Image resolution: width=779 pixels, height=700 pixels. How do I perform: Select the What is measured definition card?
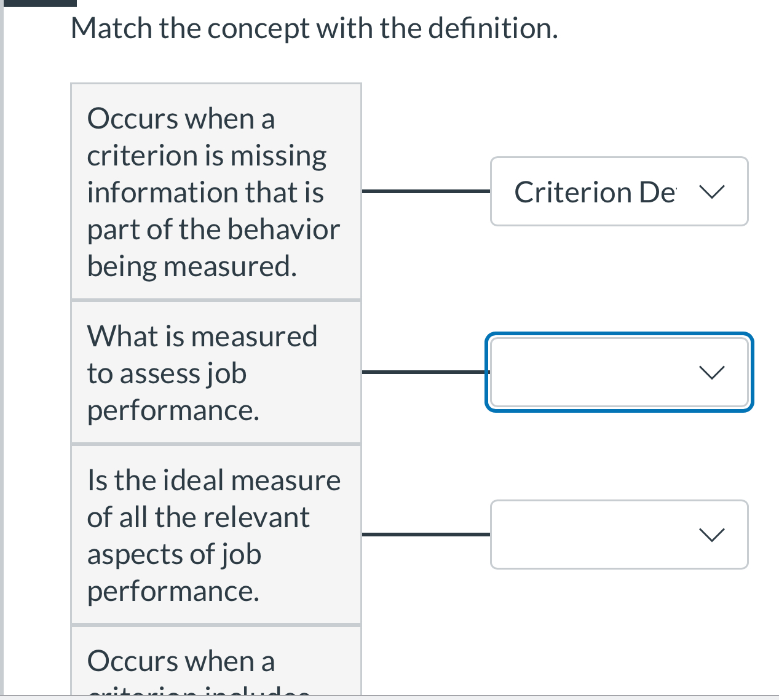tap(216, 372)
